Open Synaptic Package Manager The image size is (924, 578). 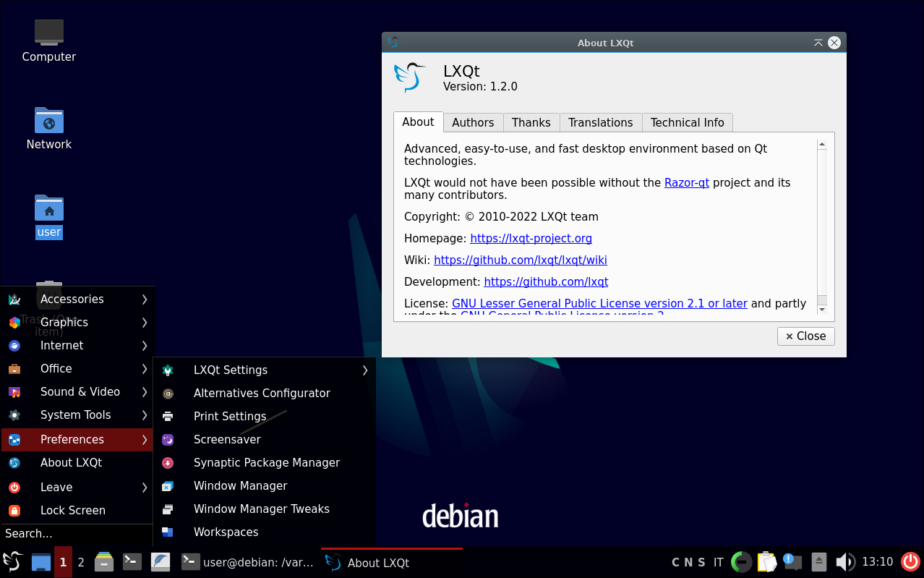(265, 463)
